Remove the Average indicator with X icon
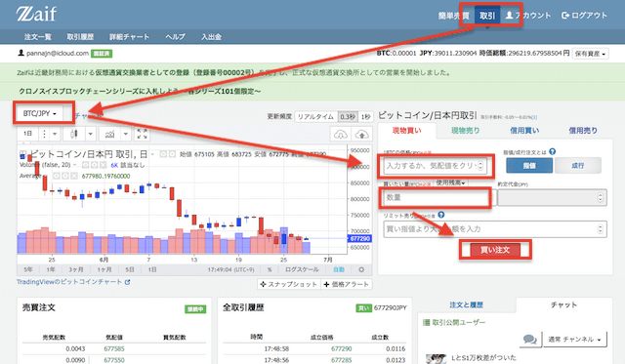625x364 pixels. coord(74,176)
